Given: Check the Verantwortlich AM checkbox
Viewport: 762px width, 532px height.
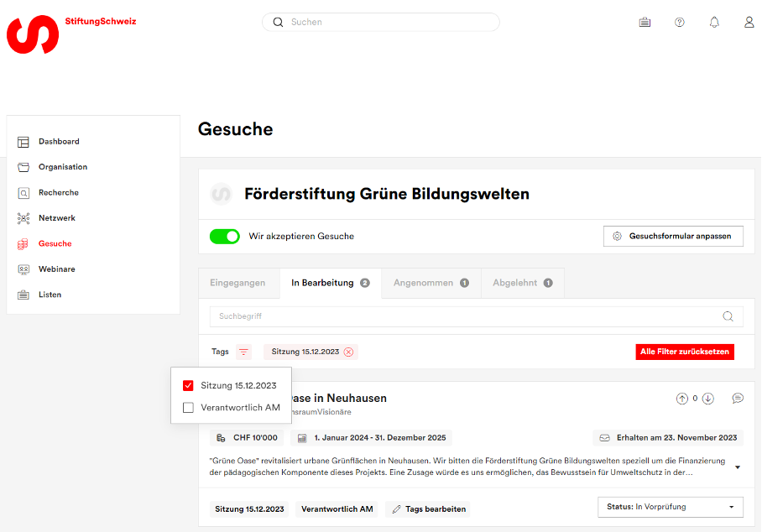Looking at the screenshot, I should click(x=188, y=408).
